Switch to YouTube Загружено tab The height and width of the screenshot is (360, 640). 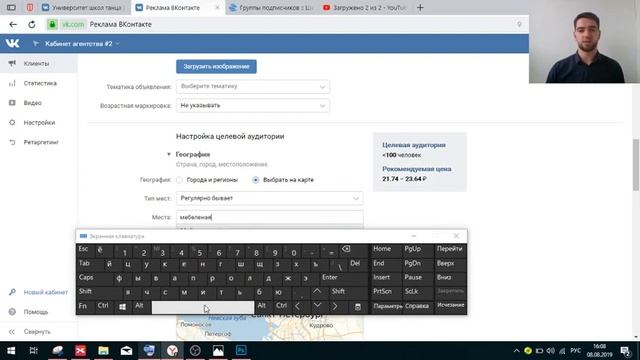364,8
